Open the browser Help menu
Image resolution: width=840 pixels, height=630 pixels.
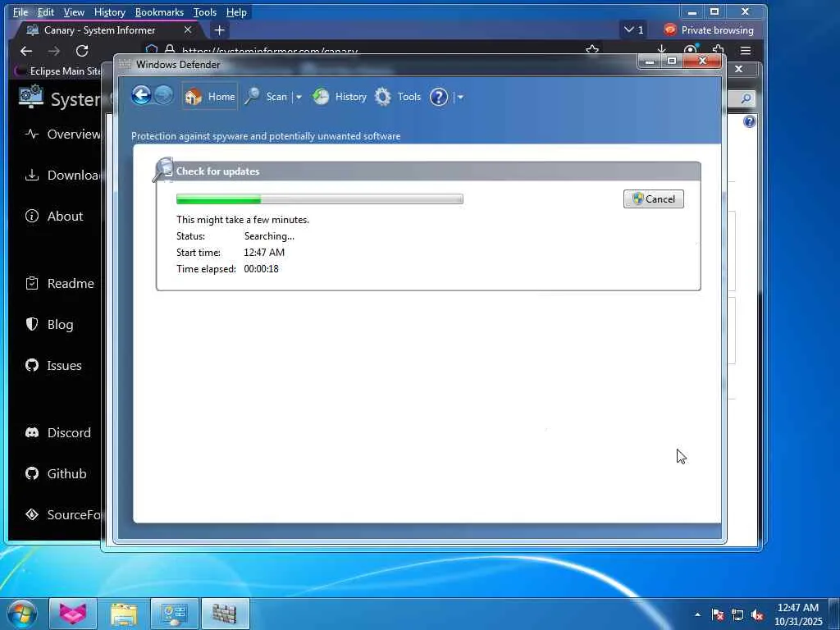click(236, 11)
